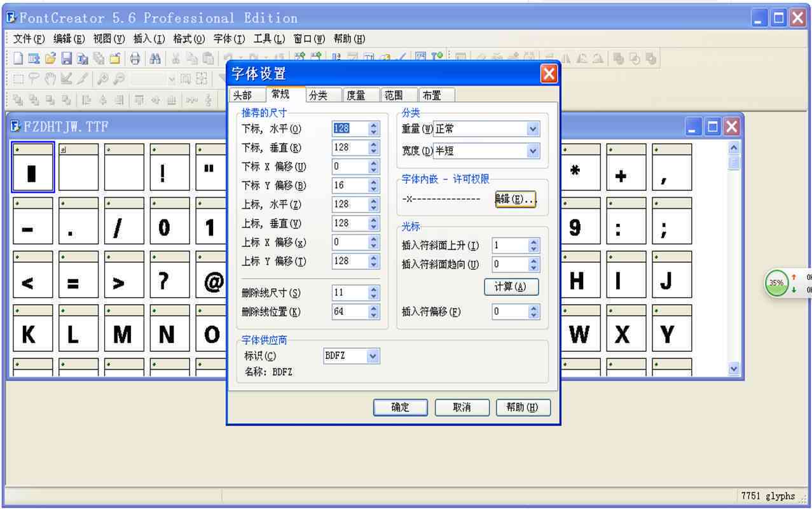This screenshot has height=509, width=812.
Task: Click the 计算(A) button
Action: 511,287
